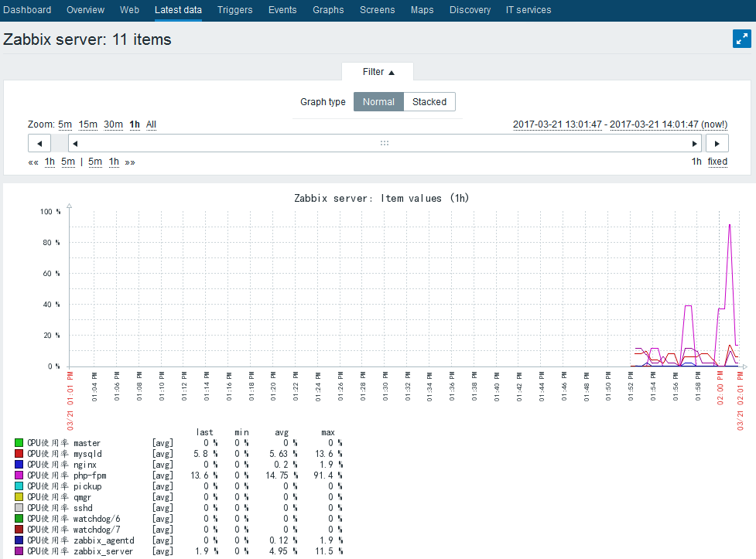Select Normal graph type

pyautogui.click(x=378, y=102)
